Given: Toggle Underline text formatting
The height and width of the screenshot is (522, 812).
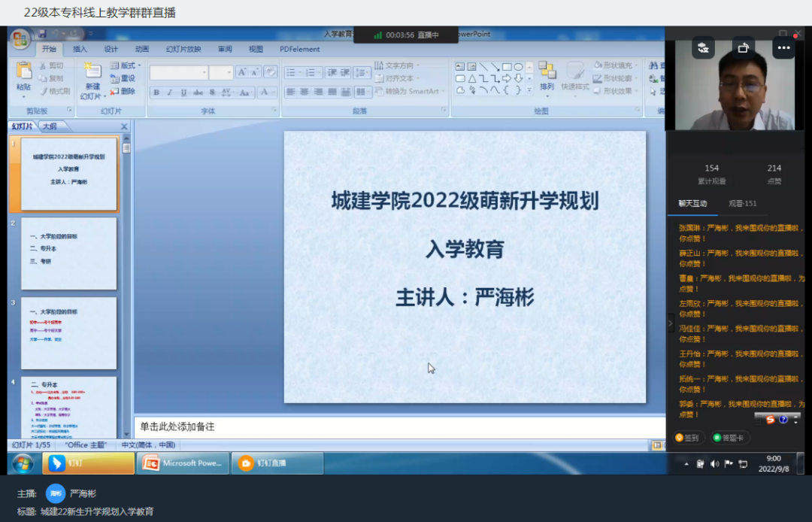Looking at the screenshot, I should (x=183, y=93).
